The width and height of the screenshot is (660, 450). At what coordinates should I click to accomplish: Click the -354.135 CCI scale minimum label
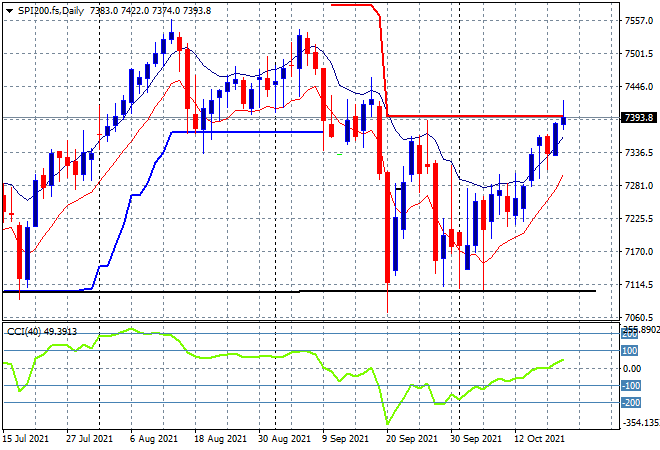(641, 423)
